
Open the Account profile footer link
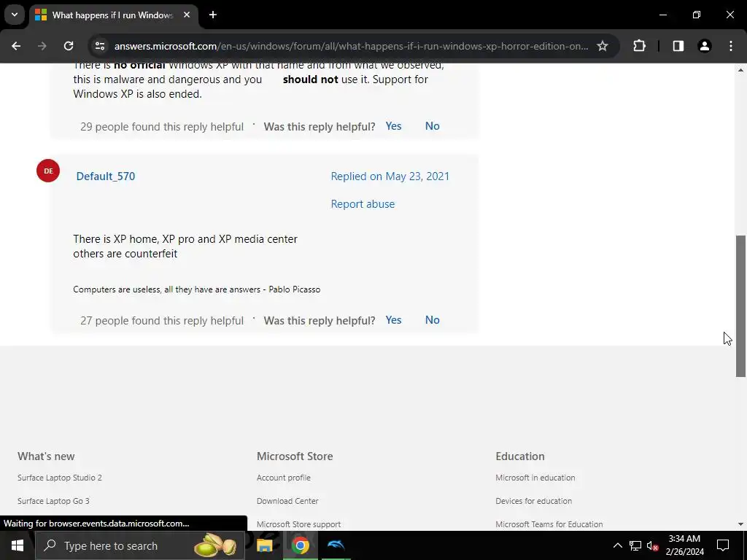[x=284, y=478]
